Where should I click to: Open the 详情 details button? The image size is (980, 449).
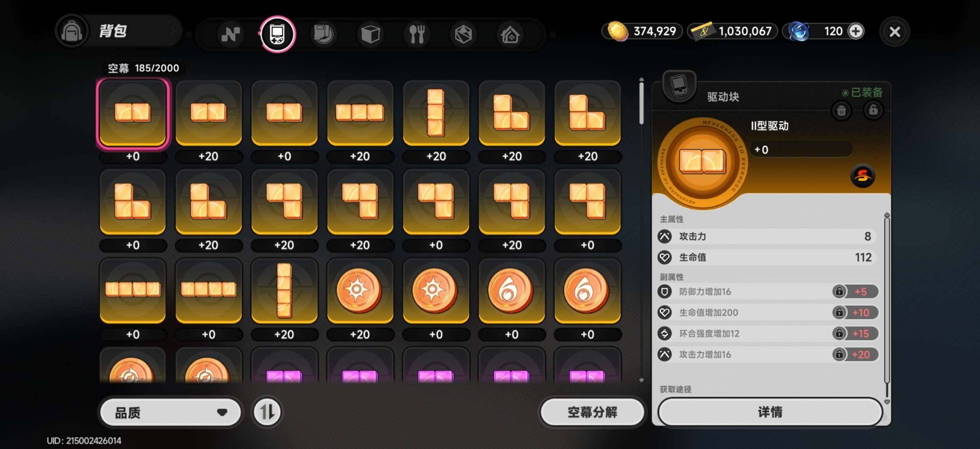click(x=770, y=412)
